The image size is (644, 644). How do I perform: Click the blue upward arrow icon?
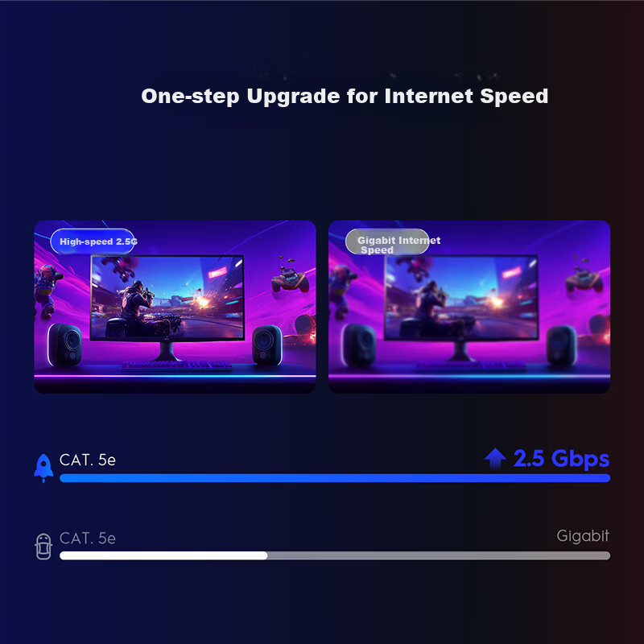[x=495, y=458]
